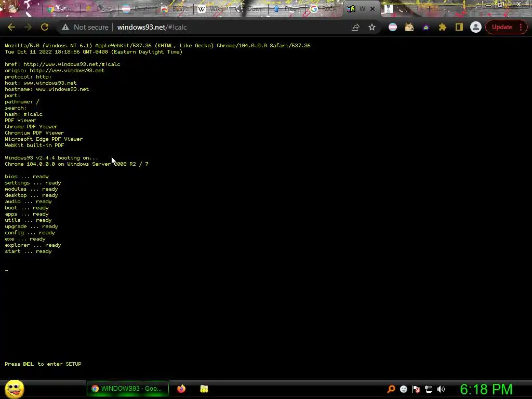Open the purple extension icon
Screen dimensions: 532x399
coord(426,27)
